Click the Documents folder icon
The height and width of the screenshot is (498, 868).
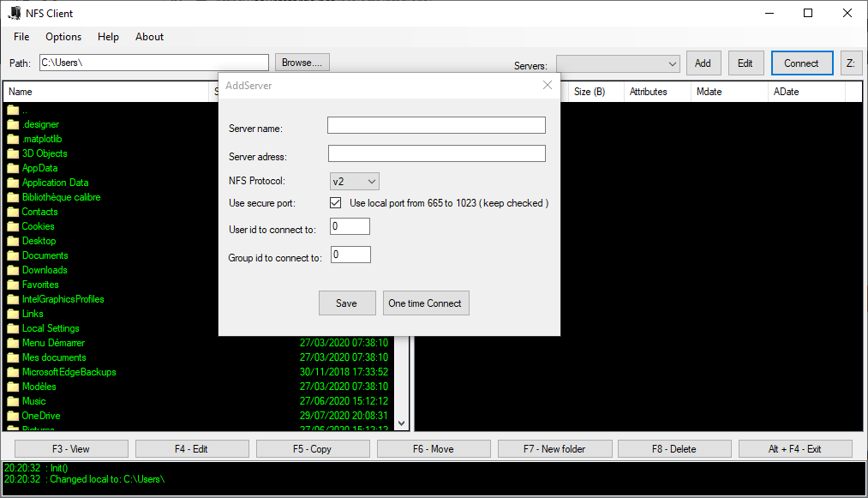[x=13, y=255]
